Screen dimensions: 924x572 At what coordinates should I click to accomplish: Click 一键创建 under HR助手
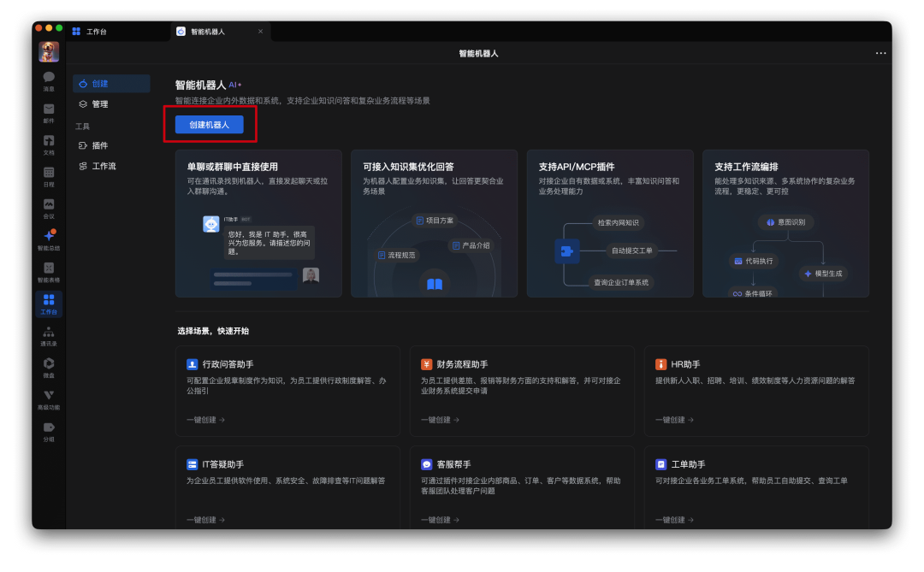click(x=672, y=419)
